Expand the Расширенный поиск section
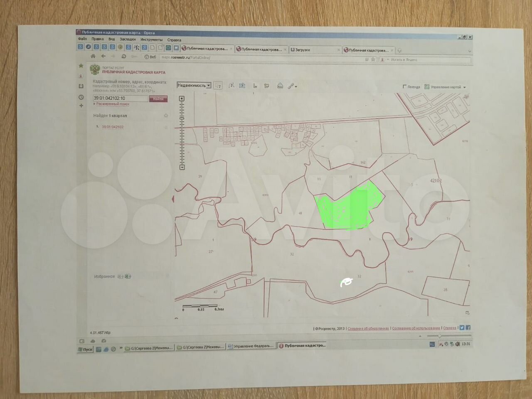532x399 pixels. [x=112, y=104]
